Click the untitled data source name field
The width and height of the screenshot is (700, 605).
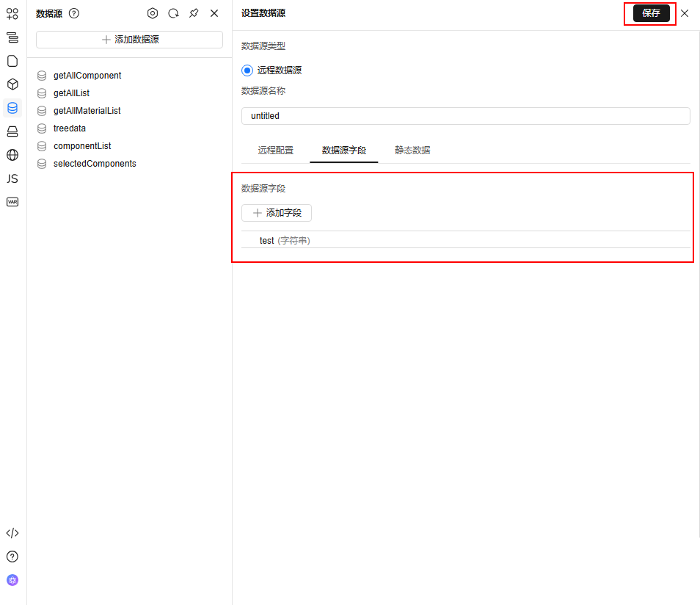coord(465,116)
